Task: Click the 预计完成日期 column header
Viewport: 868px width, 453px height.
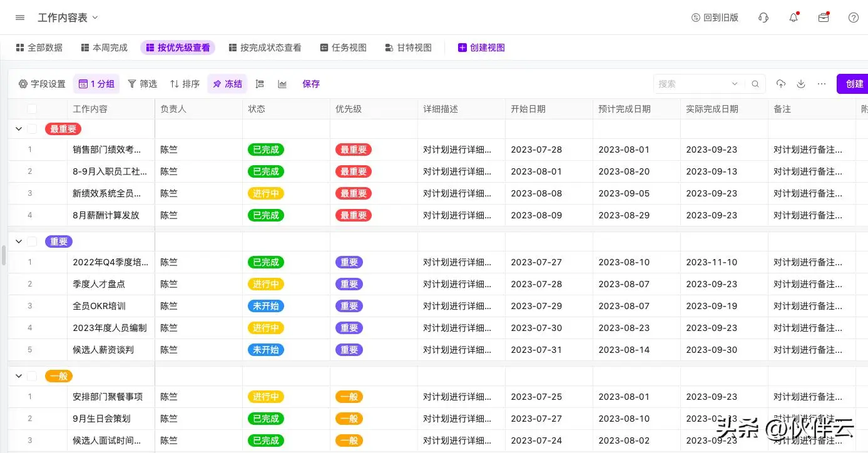Action: click(x=636, y=109)
